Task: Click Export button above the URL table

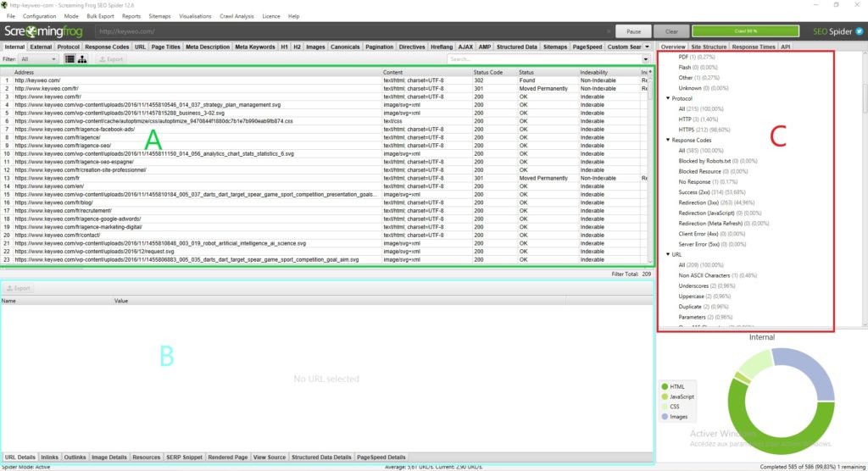Action: coord(111,59)
